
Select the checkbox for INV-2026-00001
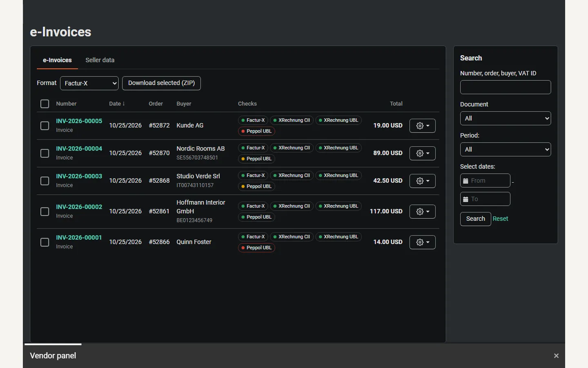[45, 242]
